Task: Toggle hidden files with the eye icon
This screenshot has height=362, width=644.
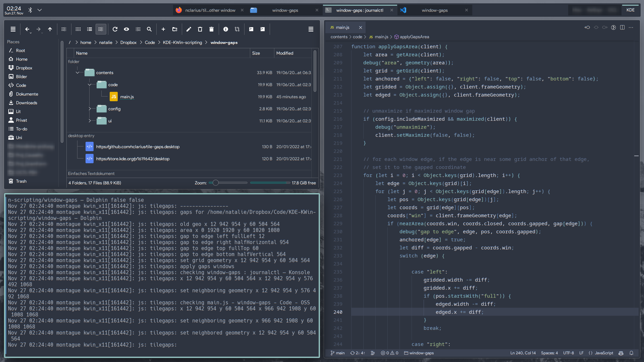Action: 126,29
